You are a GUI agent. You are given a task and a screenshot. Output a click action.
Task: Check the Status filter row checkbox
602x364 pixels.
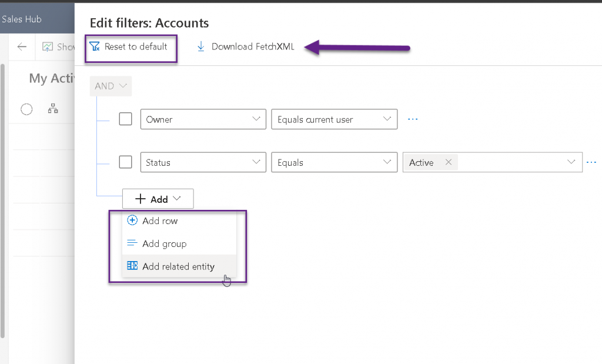(x=125, y=162)
